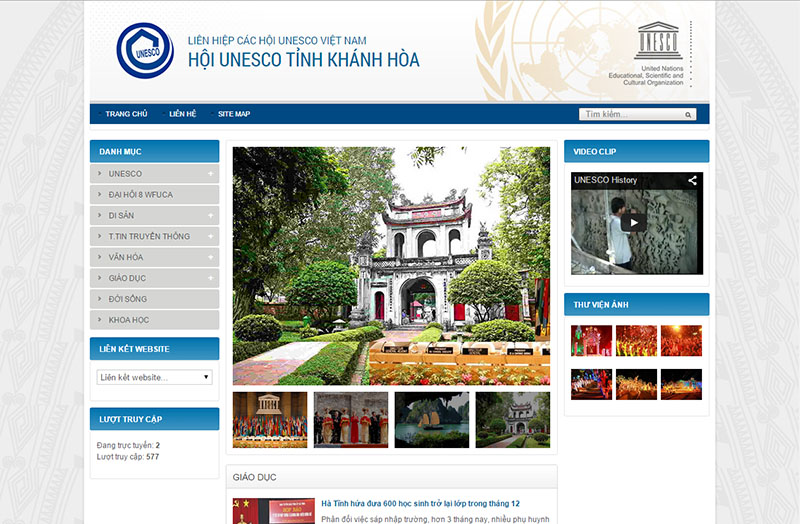Open the TRANG CHỦ menu item
Screen dimensions: 800x524
126,114
